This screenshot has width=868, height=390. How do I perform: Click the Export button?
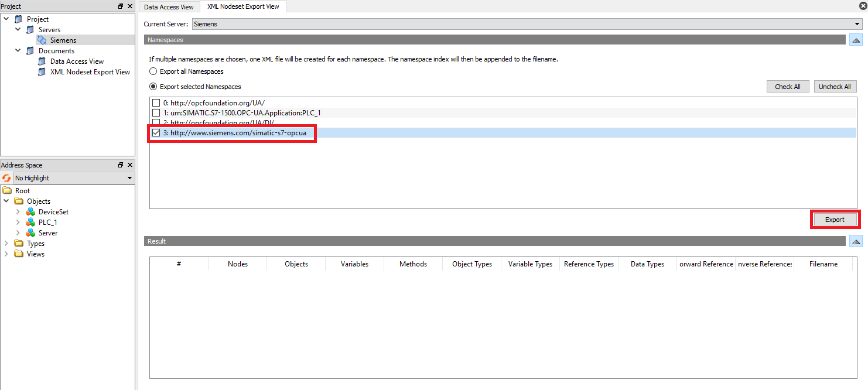click(x=835, y=220)
